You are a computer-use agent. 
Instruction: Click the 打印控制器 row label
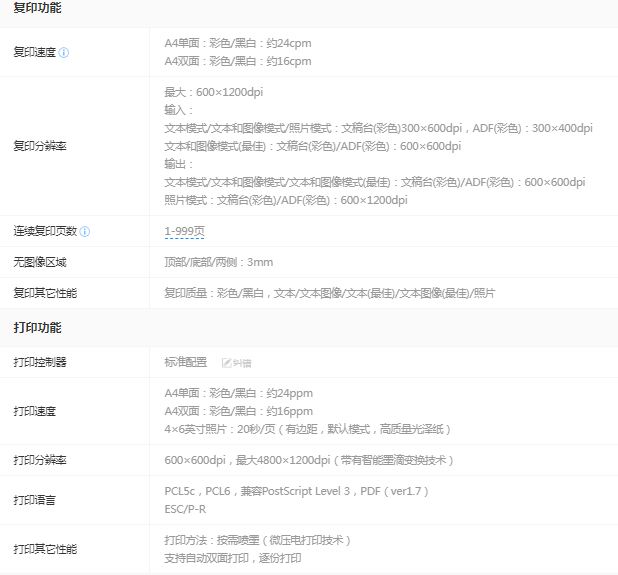[40, 362]
